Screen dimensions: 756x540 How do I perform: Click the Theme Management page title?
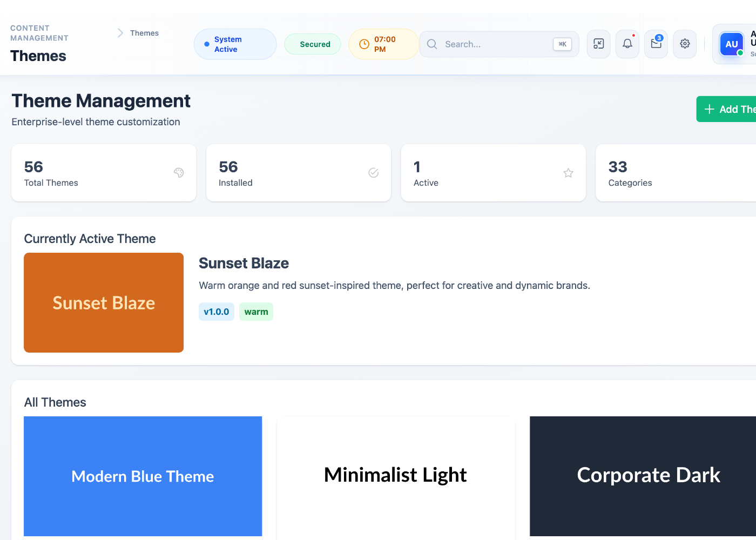coord(101,101)
